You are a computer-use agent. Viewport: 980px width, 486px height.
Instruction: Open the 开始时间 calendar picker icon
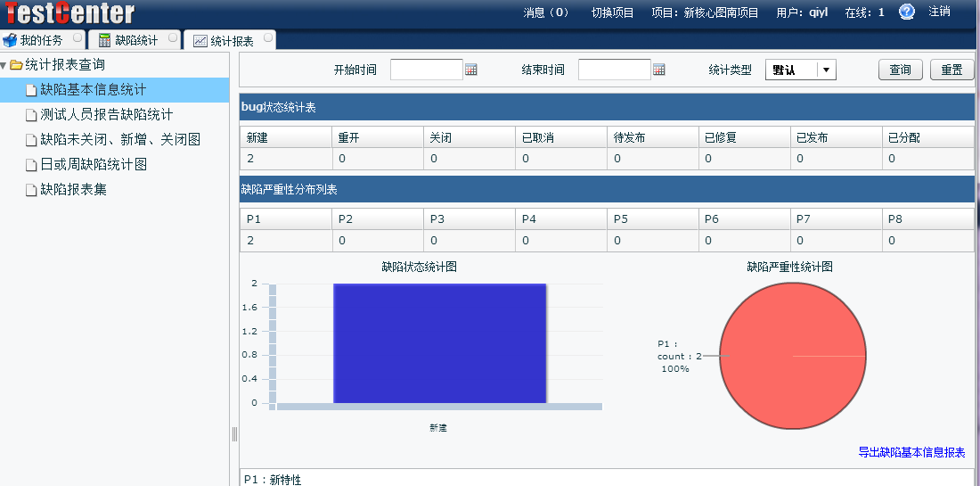click(x=471, y=70)
